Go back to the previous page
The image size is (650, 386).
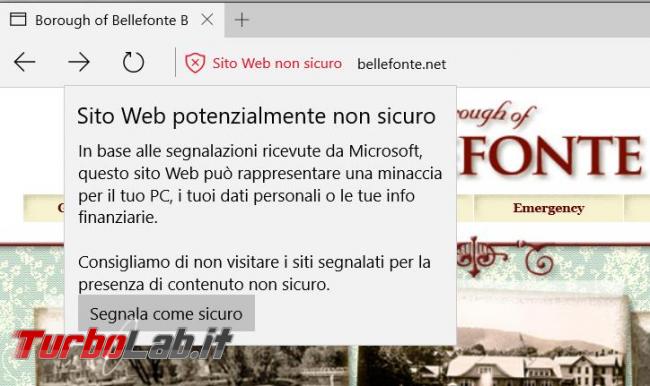coord(24,63)
